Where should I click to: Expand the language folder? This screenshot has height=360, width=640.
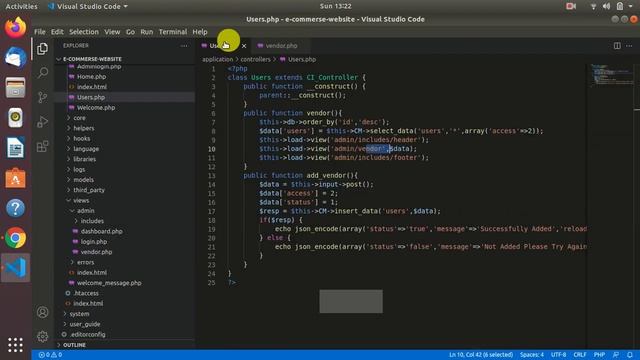coord(86,149)
